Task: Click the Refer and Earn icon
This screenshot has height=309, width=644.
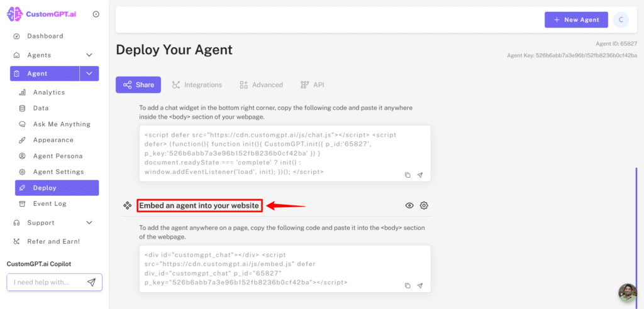Action: [x=17, y=242]
